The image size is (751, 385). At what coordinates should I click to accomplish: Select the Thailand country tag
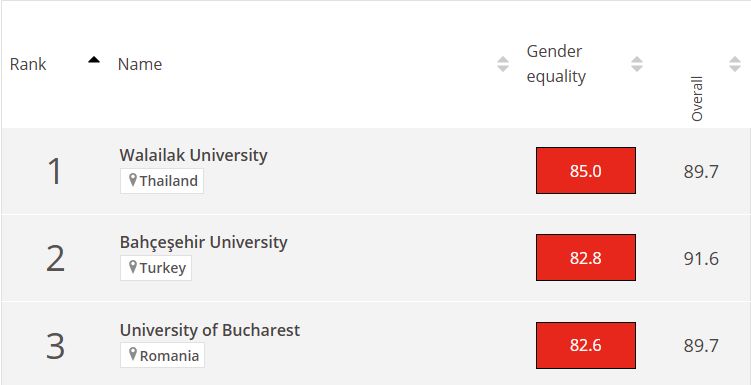162,181
